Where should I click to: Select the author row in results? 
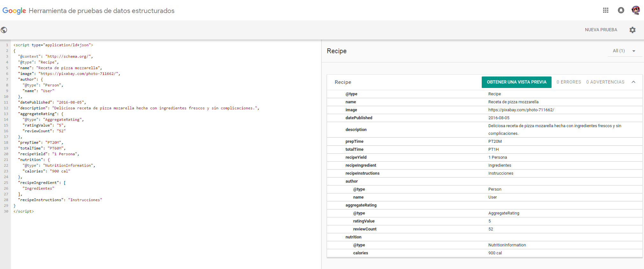tap(485, 181)
